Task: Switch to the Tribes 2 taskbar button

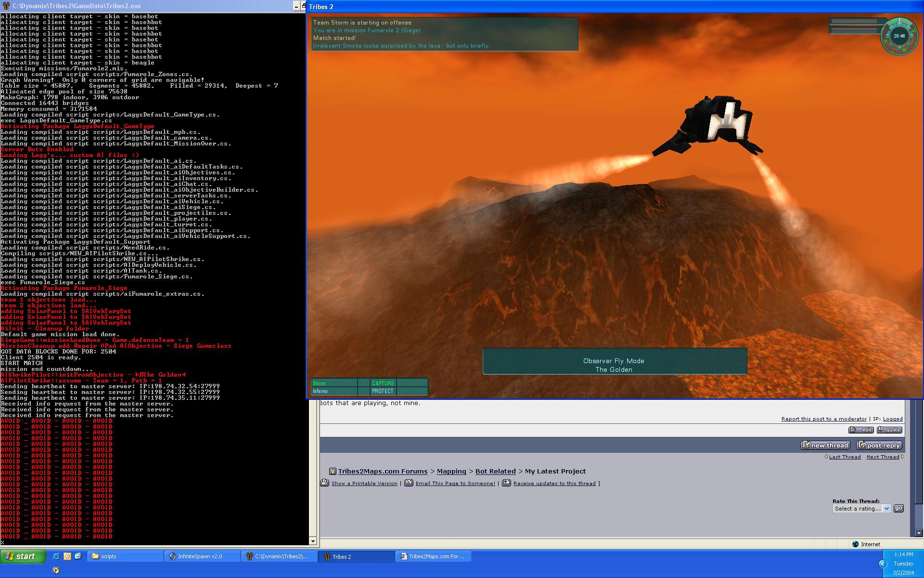Action: pos(357,556)
